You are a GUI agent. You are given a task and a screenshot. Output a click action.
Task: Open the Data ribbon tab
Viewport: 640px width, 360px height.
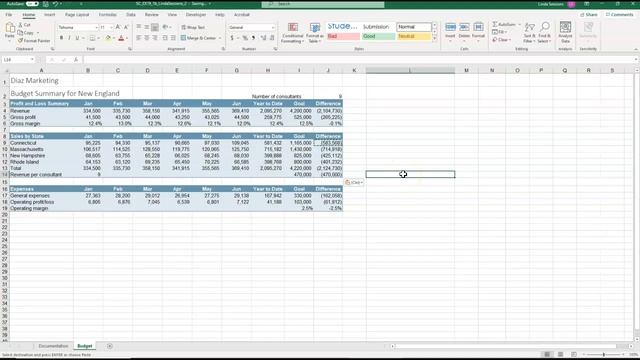point(131,15)
